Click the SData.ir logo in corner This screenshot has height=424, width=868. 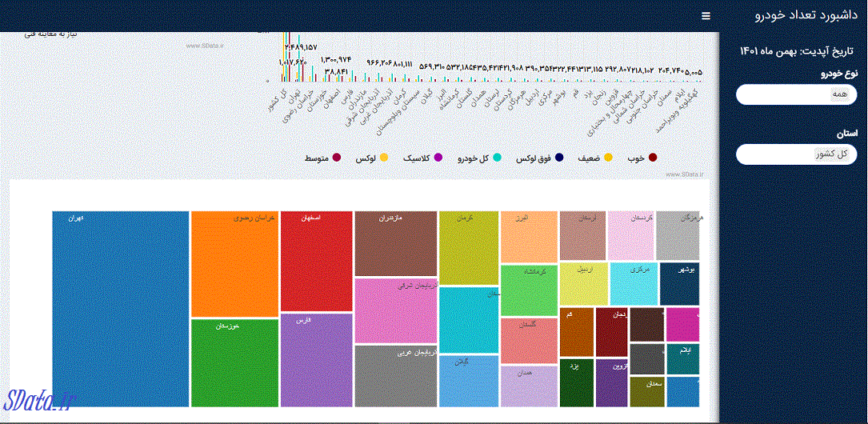41,400
